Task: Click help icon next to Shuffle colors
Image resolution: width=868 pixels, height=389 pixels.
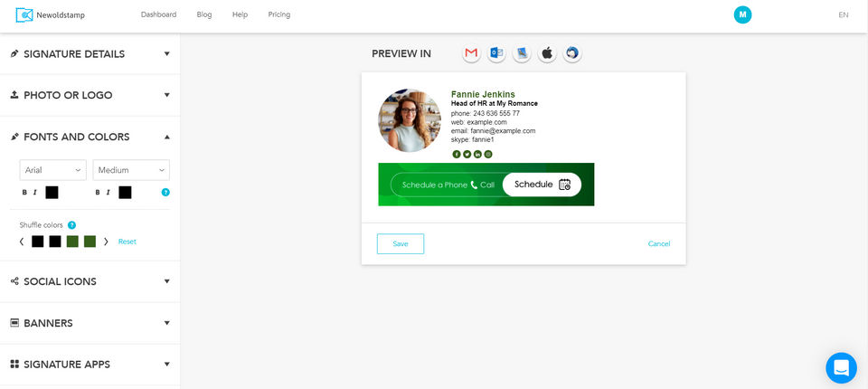Action: (71, 225)
